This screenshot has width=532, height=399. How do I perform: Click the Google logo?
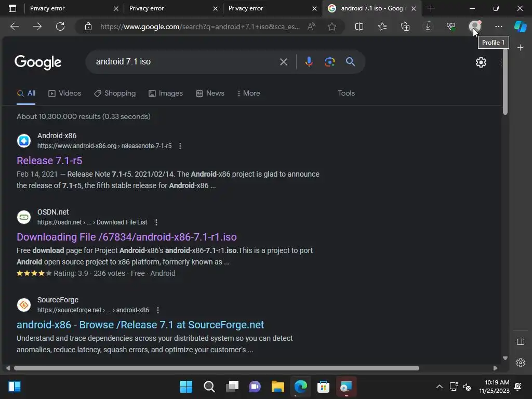pyautogui.click(x=37, y=62)
